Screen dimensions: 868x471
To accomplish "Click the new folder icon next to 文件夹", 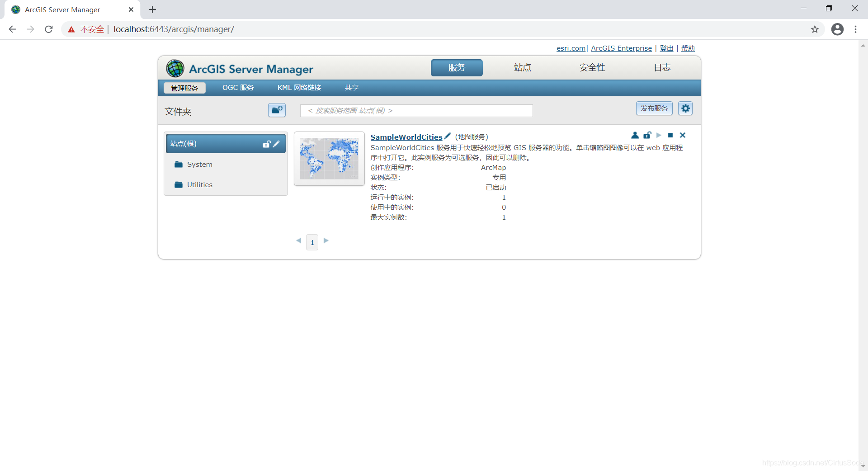I will (x=277, y=110).
